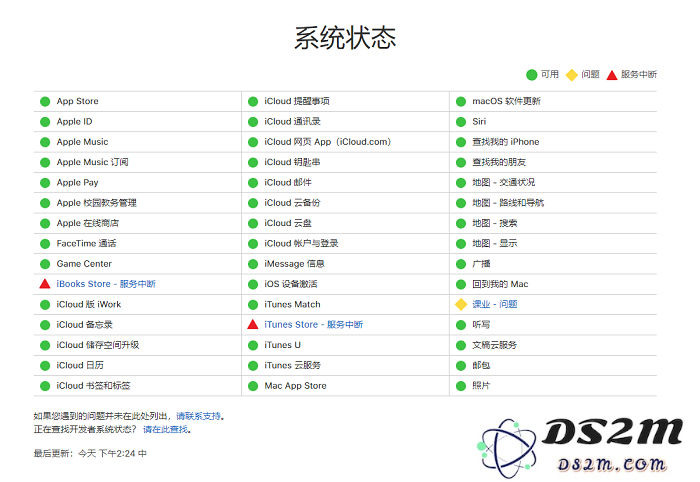Image resolution: width=700 pixels, height=482 pixels.
Task: Select the iCloud 通讯录 row text
Action: coord(292,121)
